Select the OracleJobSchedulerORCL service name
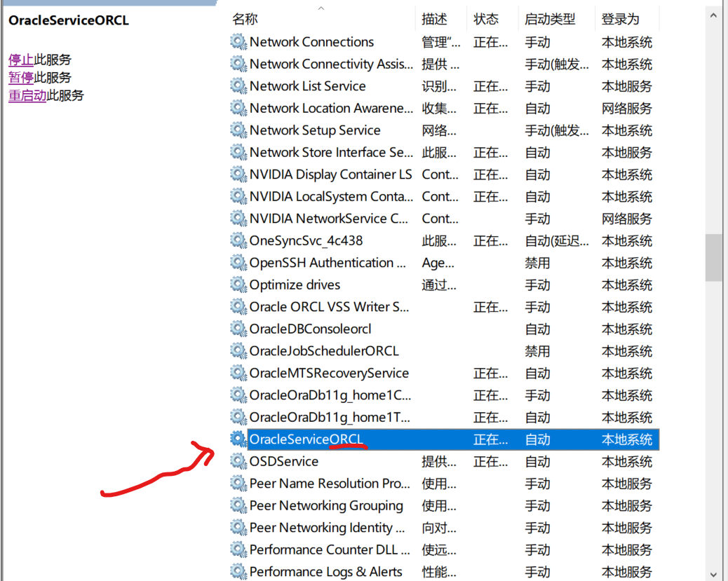 324,351
